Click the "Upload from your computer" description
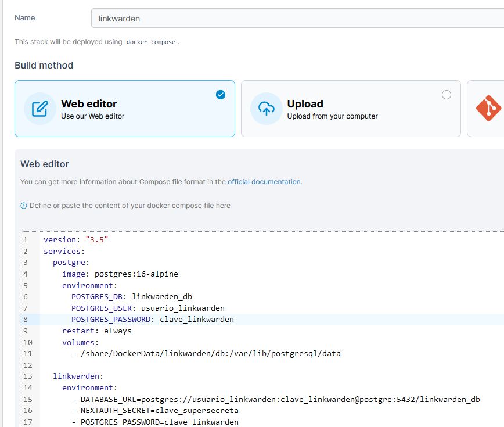 pos(332,116)
